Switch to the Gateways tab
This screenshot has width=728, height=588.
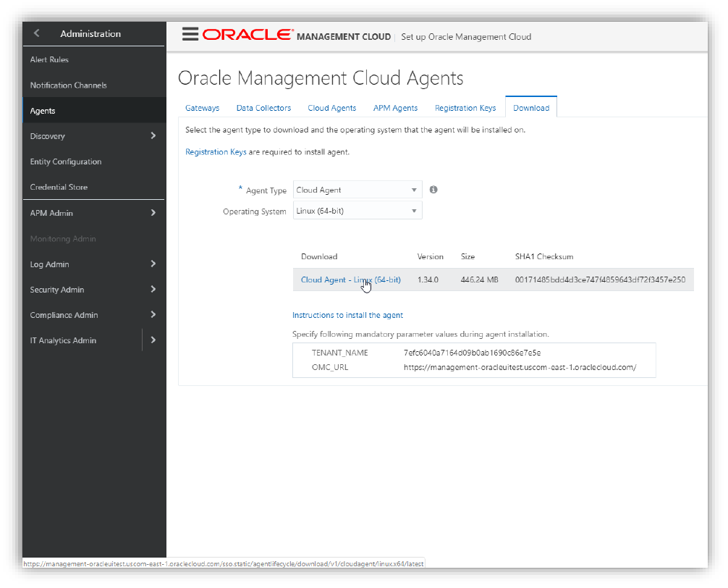click(x=202, y=108)
